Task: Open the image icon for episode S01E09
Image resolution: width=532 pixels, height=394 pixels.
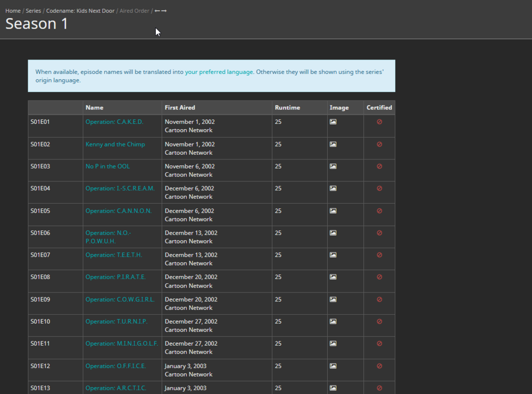Action: (333, 299)
